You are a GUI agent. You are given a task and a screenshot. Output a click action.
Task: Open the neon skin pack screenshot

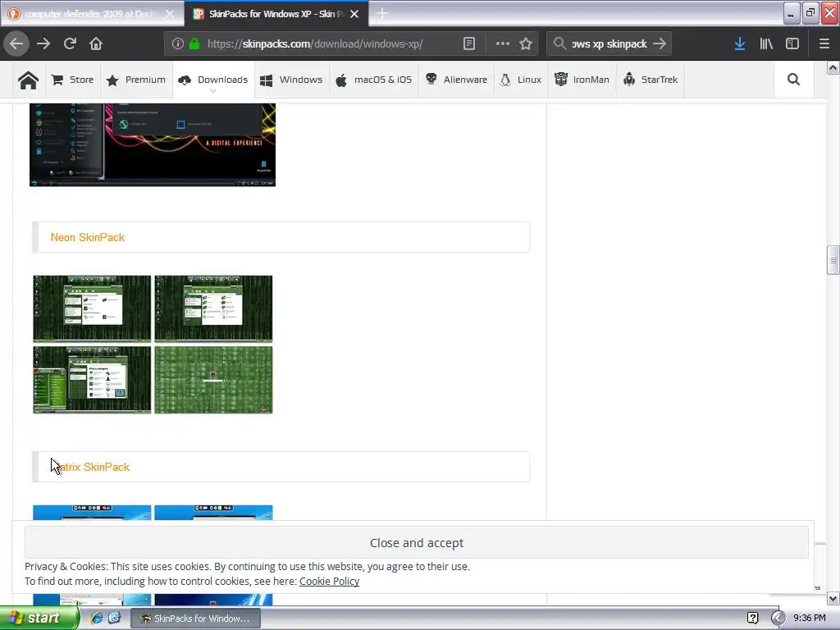click(x=153, y=144)
